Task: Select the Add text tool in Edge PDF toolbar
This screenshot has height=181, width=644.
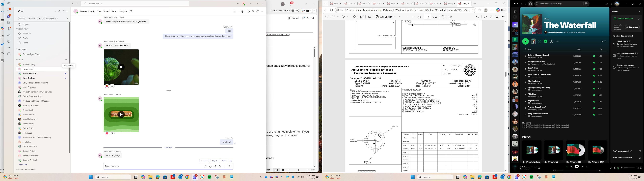Action: pyautogui.click(x=362, y=17)
